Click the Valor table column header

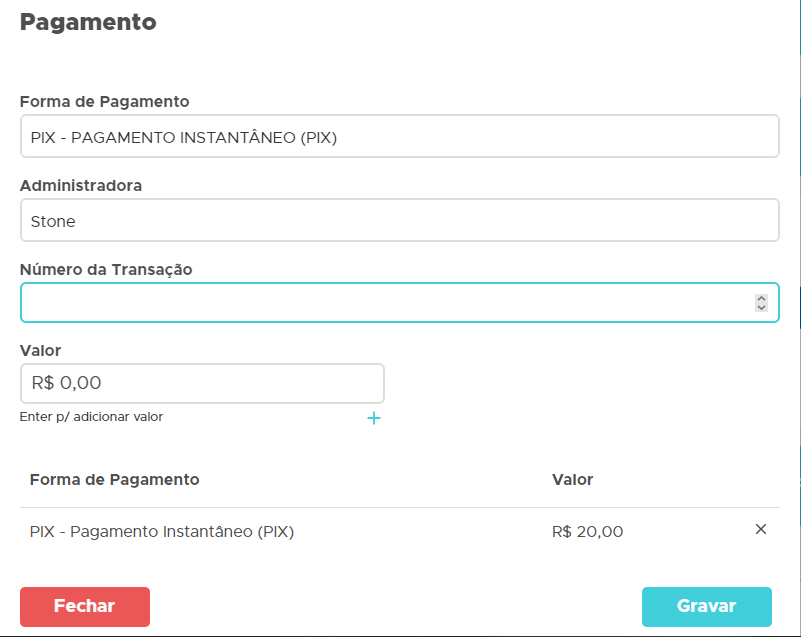(x=572, y=480)
